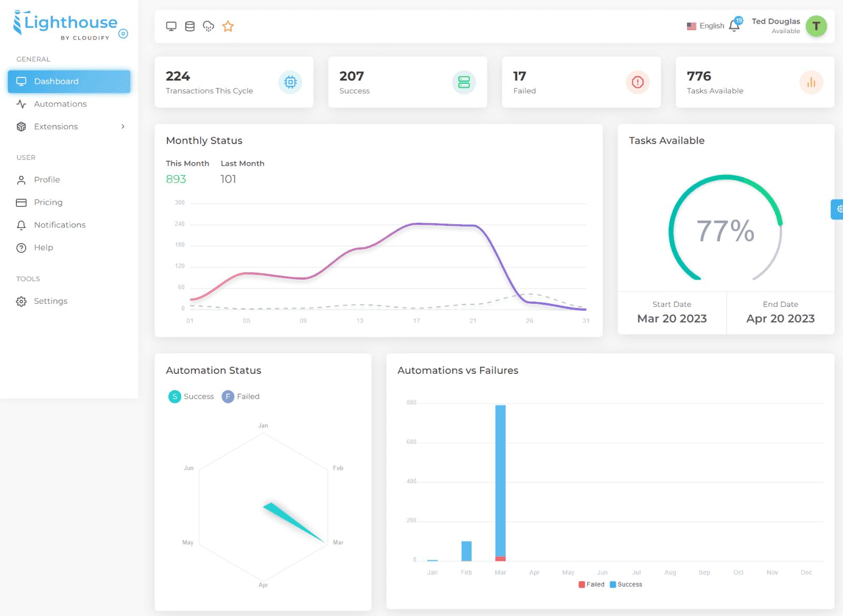Click the Help question mark icon in sidebar
The image size is (843, 616).
(21, 248)
